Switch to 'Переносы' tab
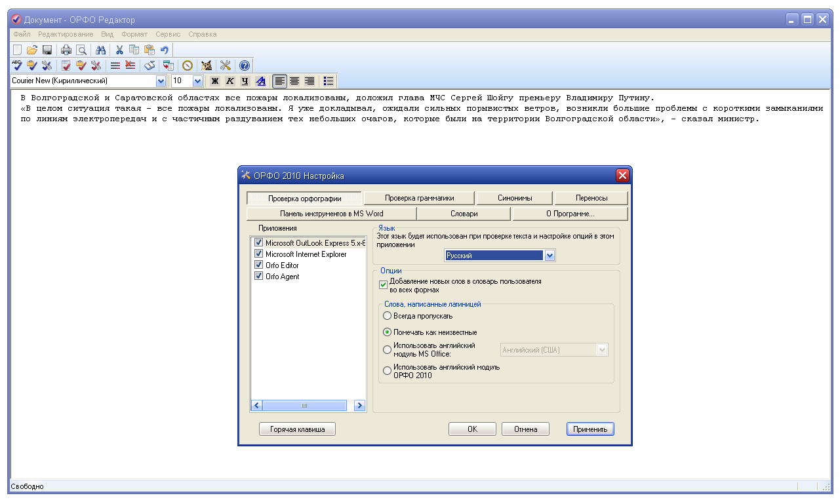 [x=591, y=198]
